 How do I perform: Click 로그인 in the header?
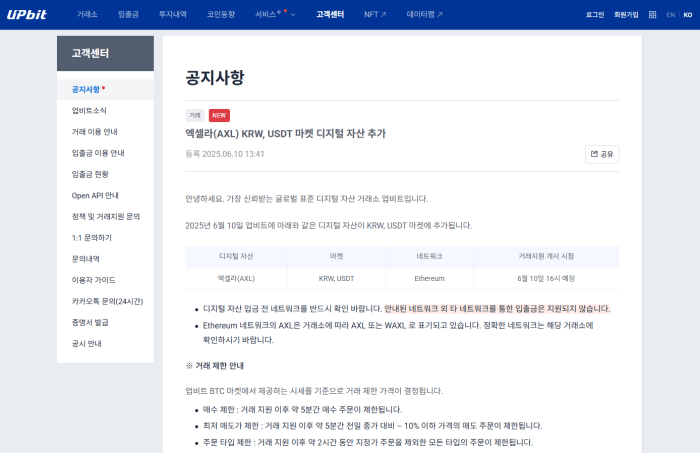pyautogui.click(x=595, y=15)
